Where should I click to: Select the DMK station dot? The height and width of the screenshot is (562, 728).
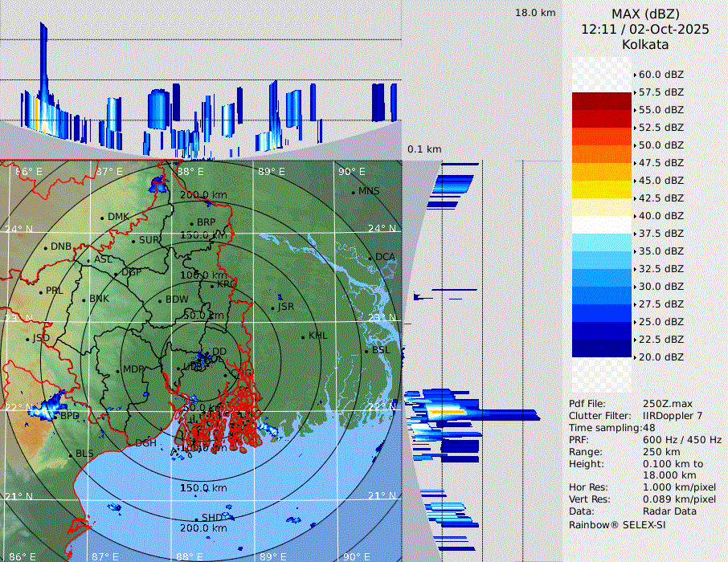[x=103, y=218]
